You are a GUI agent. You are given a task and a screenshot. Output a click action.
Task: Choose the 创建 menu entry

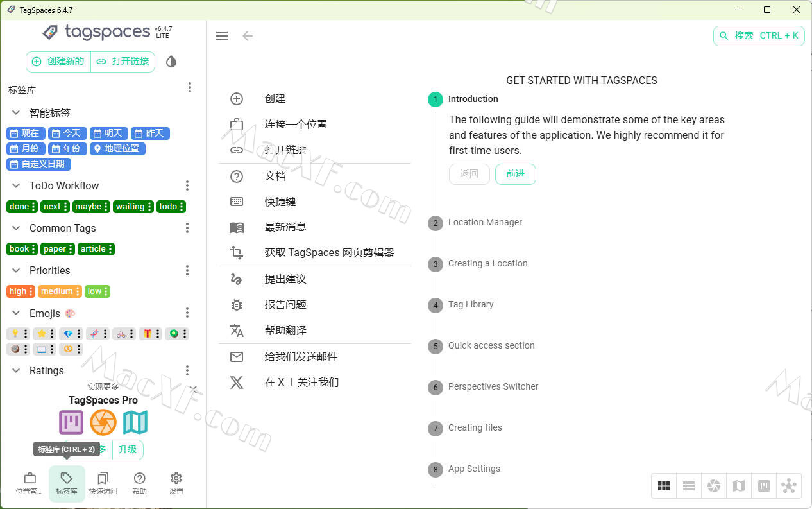(315, 99)
